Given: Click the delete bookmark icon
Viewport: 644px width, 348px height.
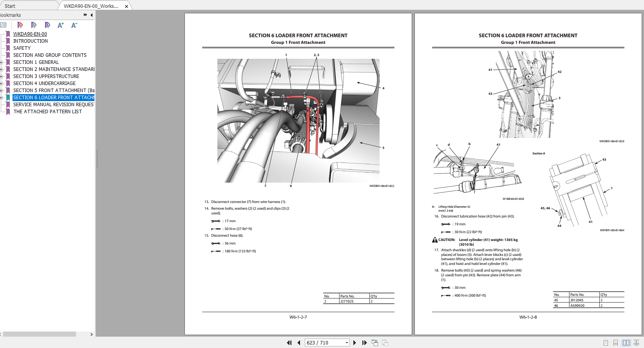Looking at the screenshot, I should click(20, 25).
